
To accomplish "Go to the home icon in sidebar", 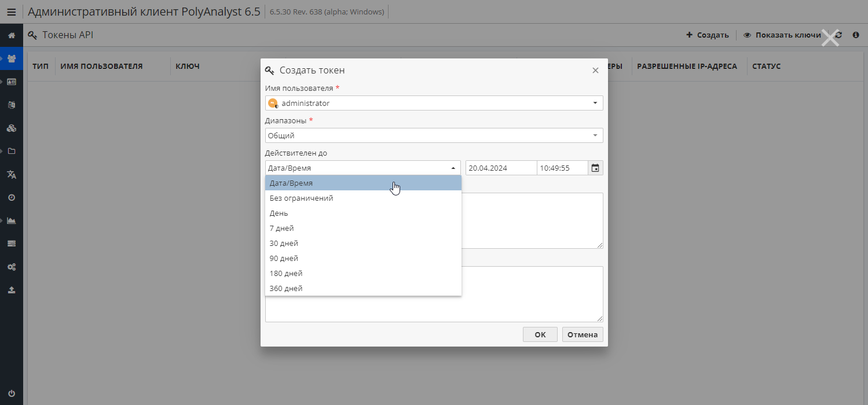I will [12, 36].
